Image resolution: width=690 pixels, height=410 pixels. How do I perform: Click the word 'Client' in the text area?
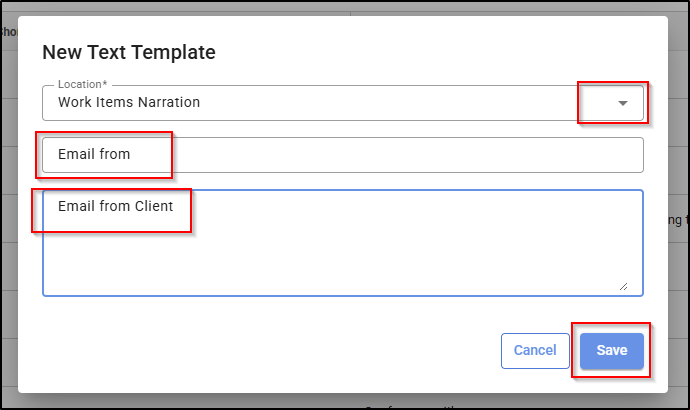154,207
